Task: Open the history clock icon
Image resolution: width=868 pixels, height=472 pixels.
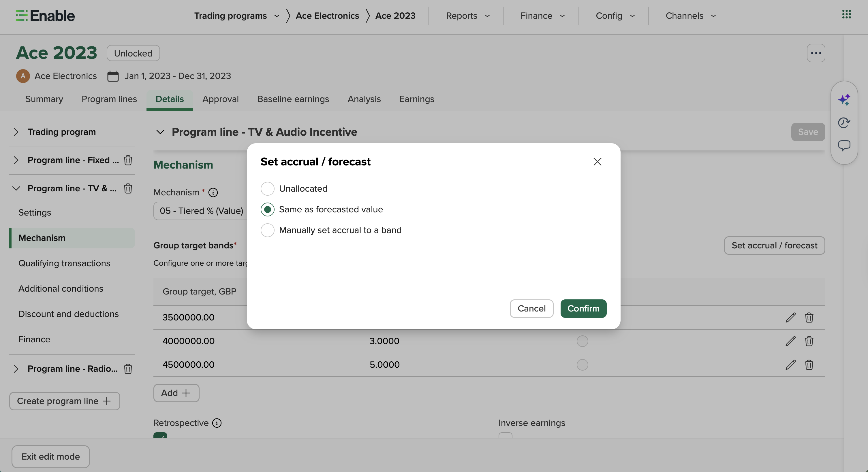Action: point(844,122)
